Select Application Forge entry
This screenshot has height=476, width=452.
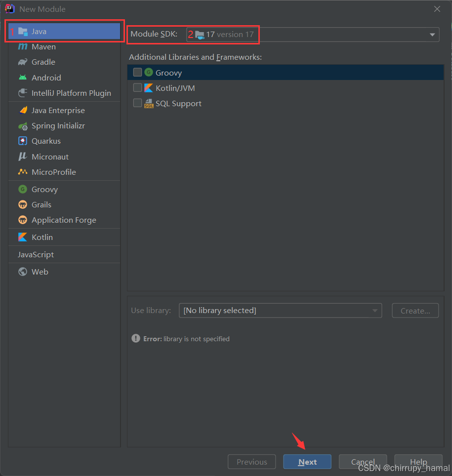pos(64,220)
